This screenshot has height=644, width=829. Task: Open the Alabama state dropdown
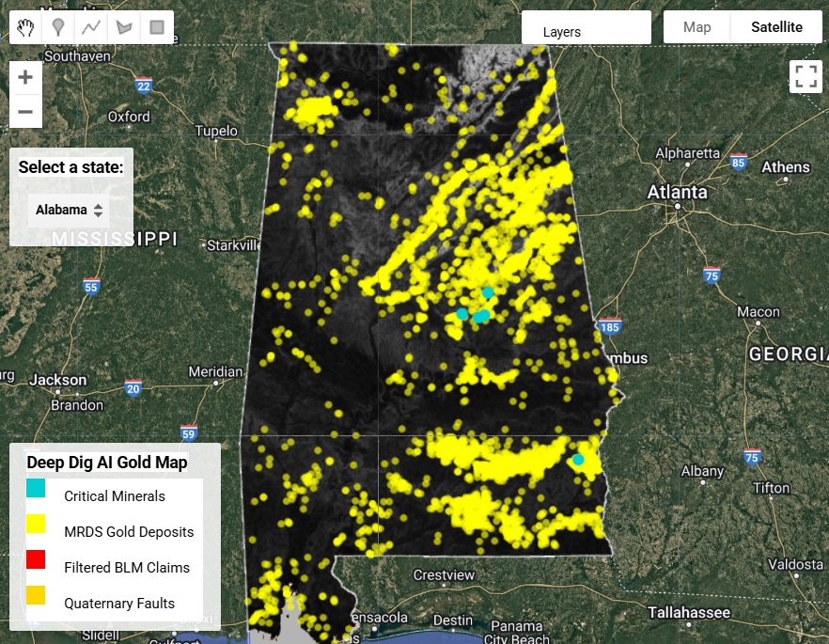coord(70,210)
